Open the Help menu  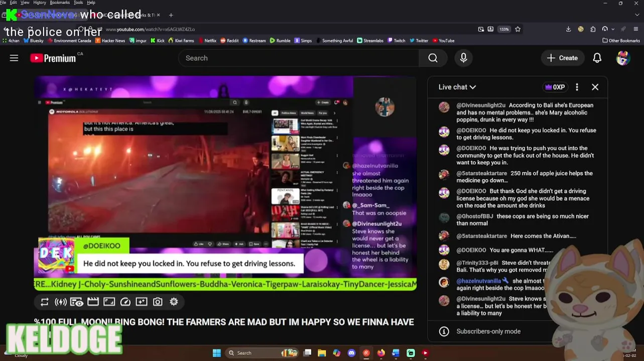click(91, 3)
